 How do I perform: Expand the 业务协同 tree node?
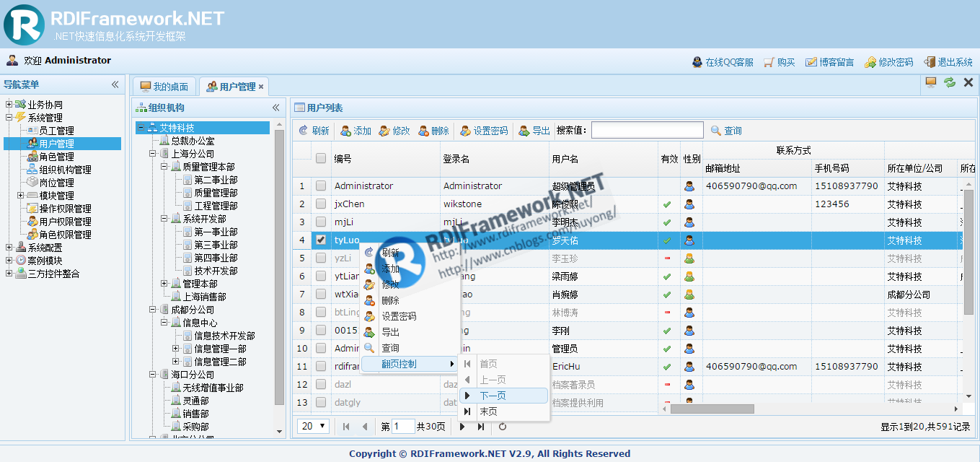pyautogui.click(x=9, y=104)
